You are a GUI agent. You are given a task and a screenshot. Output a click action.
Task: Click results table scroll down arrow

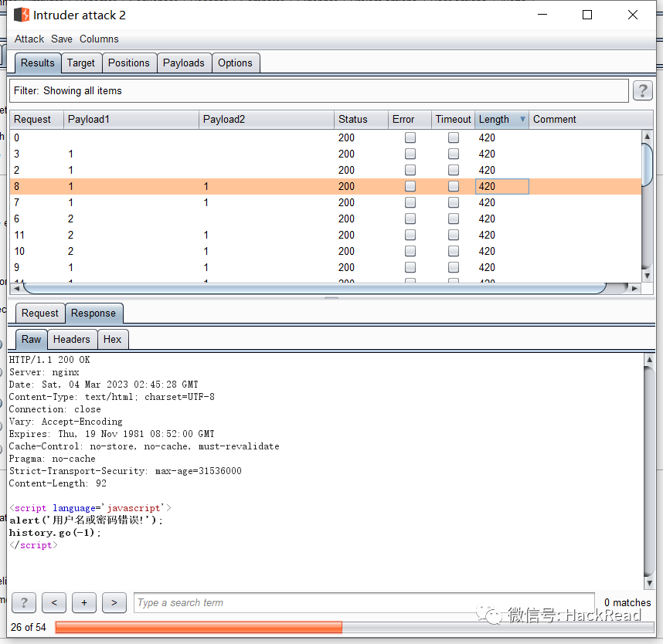[x=647, y=276]
